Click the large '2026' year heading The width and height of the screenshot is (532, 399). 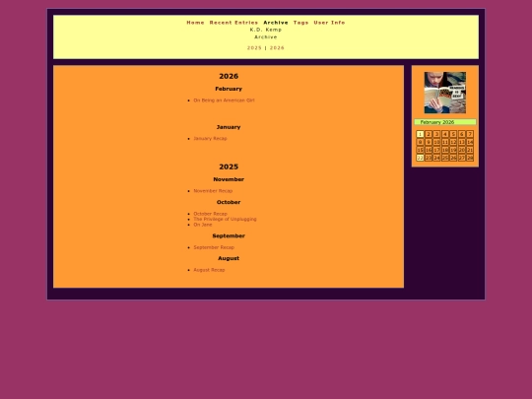(229, 76)
